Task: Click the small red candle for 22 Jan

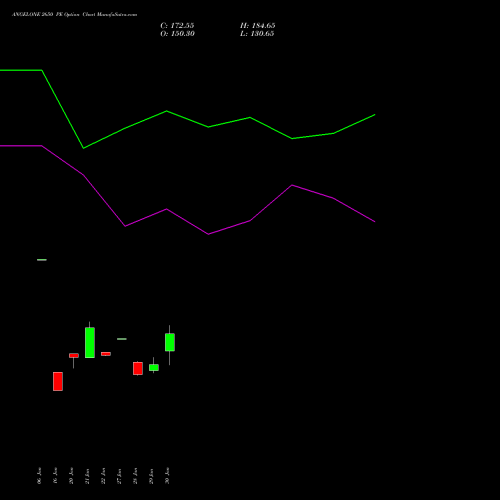Action: [x=106, y=354]
